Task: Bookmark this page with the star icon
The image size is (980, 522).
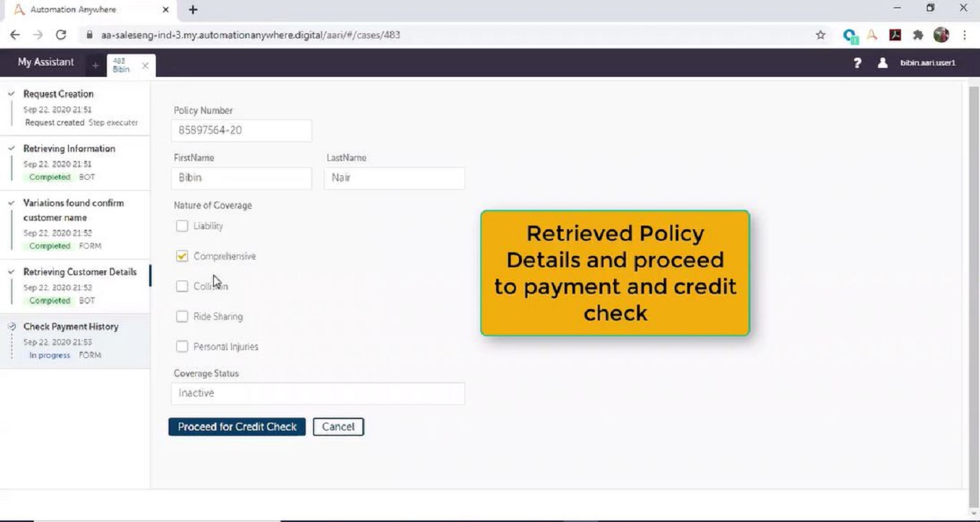Action: [821, 35]
